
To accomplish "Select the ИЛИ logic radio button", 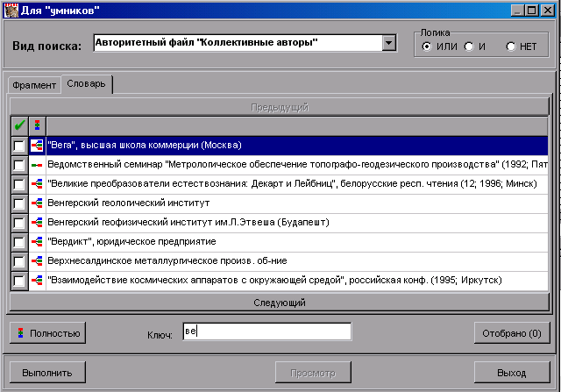I will click(x=427, y=46).
